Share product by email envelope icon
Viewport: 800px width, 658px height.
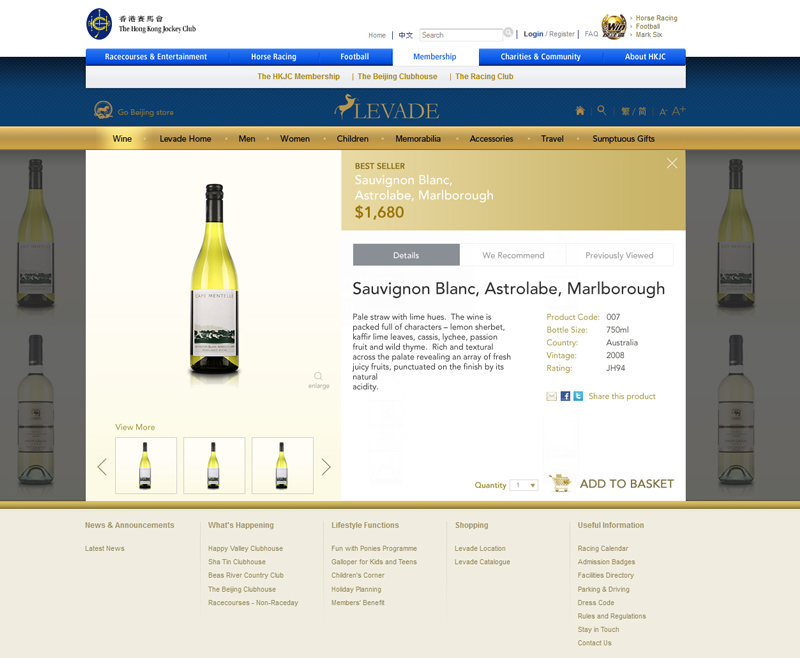point(552,396)
